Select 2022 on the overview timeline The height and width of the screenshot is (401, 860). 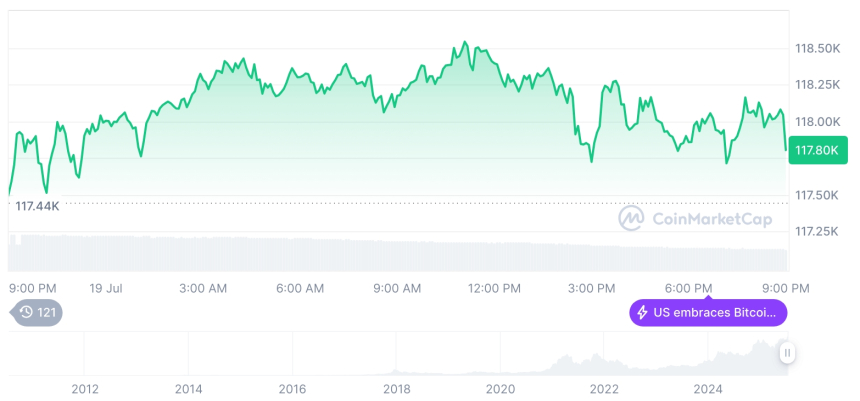tap(603, 388)
